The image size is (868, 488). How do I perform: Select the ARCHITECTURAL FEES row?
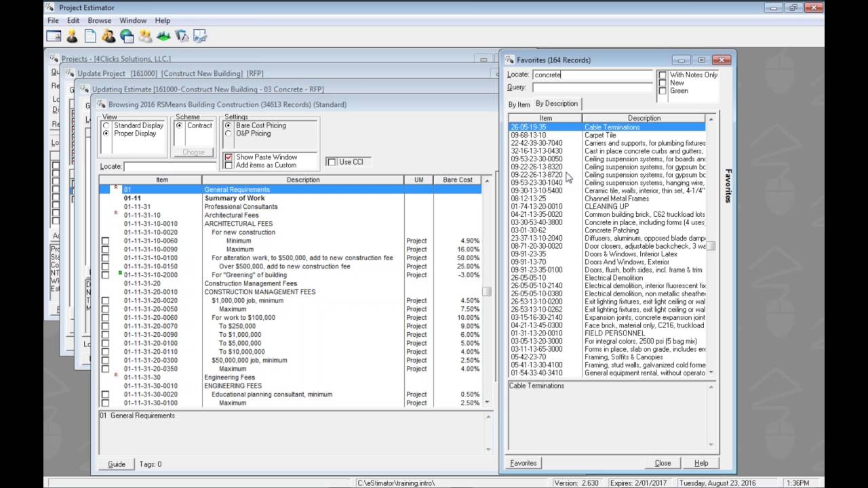click(290, 224)
